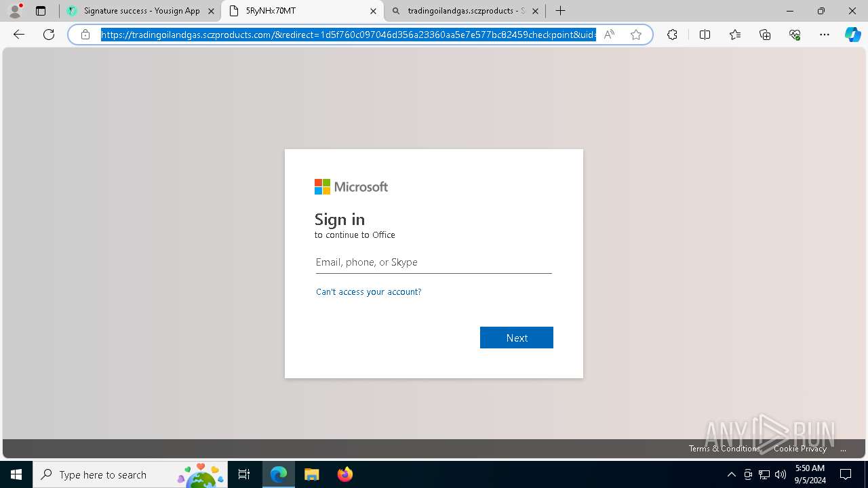Image resolution: width=868 pixels, height=488 pixels.
Task: Open the Read aloud icon
Action: (x=609, y=35)
